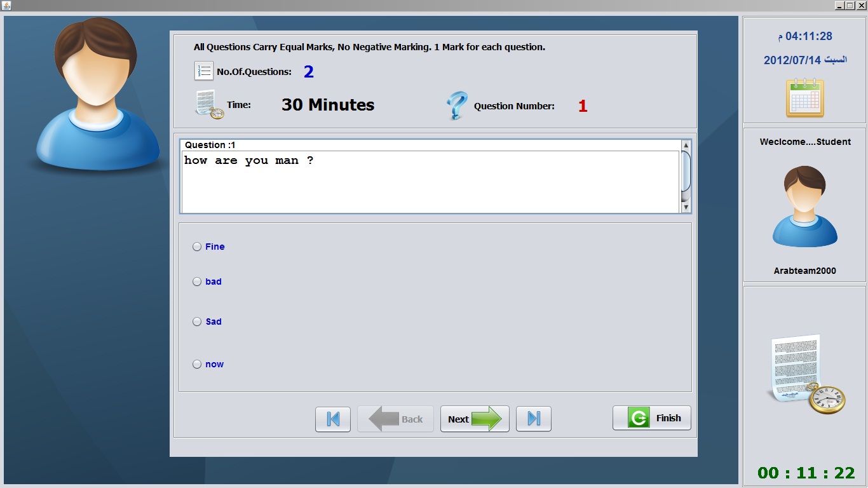868x488 pixels.
Task: Click the student avatar above Arabteam2000
Action: [x=804, y=207]
